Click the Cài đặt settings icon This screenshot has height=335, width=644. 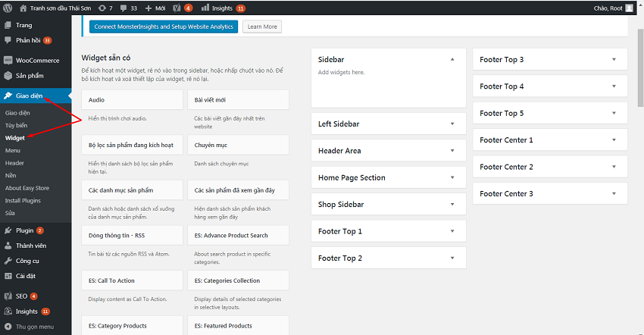[8, 276]
